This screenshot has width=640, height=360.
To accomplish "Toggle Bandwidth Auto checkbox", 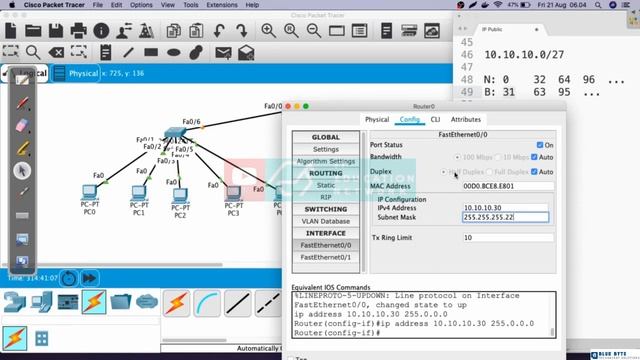I will coord(534,157).
